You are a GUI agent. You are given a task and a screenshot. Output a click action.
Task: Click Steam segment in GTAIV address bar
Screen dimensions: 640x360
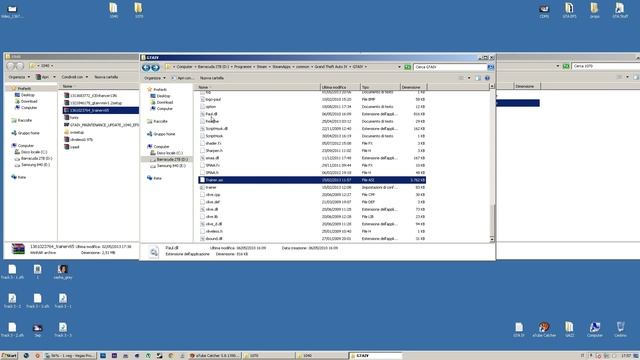click(x=262, y=67)
